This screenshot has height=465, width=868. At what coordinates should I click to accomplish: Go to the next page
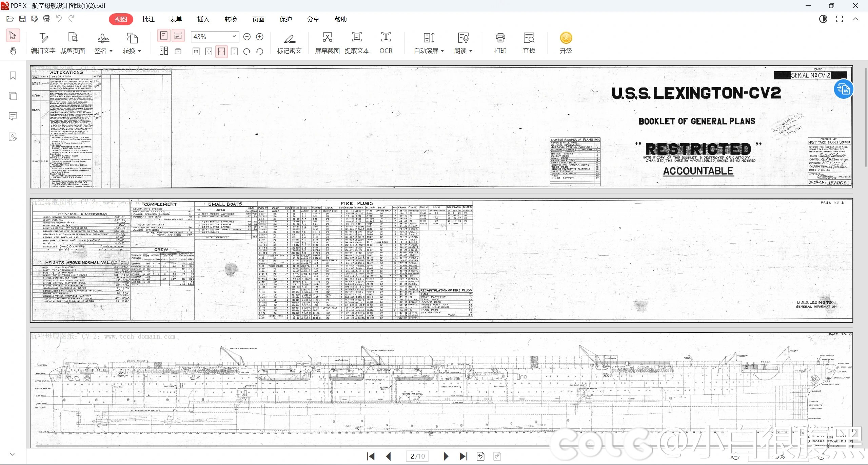446,457
